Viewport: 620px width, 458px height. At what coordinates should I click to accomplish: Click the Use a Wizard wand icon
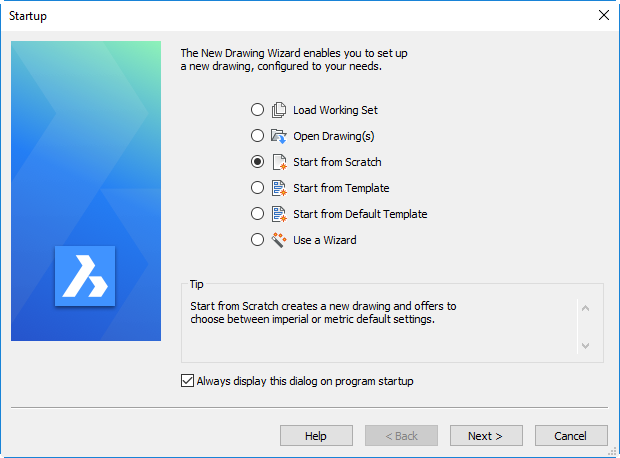tap(279, 240)
